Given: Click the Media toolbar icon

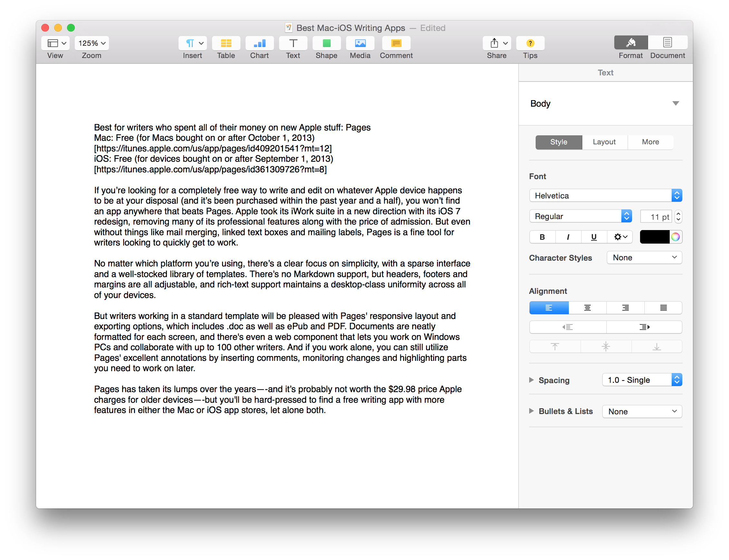Looking at the screenshot, I should point(359,43).
